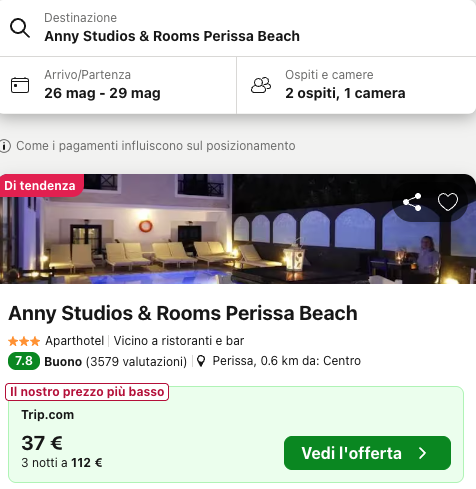
Task: Click the Anny Studios hotel title
Action: click(183, 313)
